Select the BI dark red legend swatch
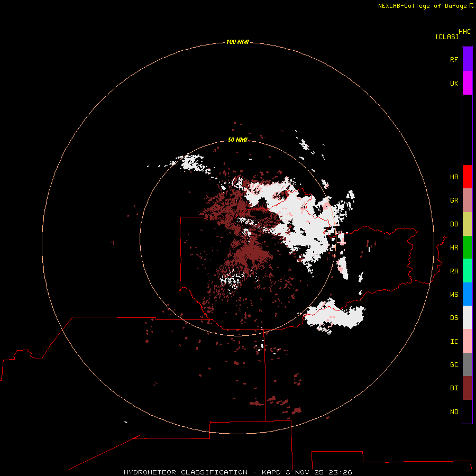 pos(467,388)
